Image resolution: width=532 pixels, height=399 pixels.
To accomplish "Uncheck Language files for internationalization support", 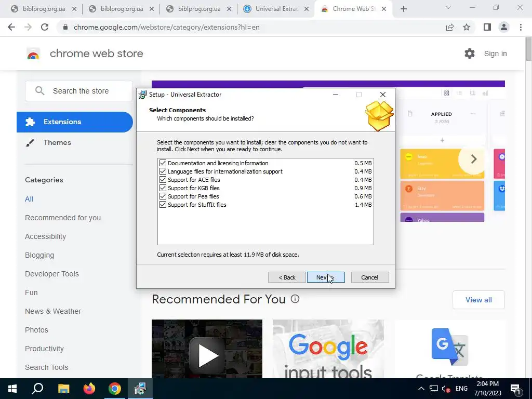I will coord(163,171).
